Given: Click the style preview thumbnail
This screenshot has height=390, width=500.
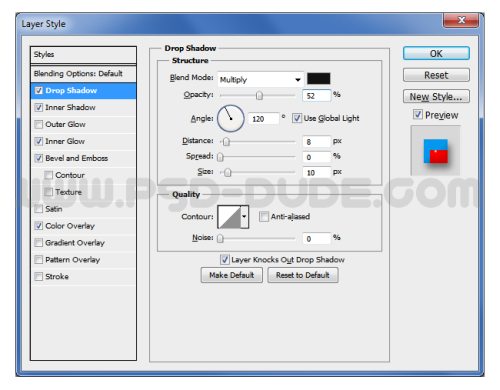Looking at the screenshot, I should (x=435, y=151).
